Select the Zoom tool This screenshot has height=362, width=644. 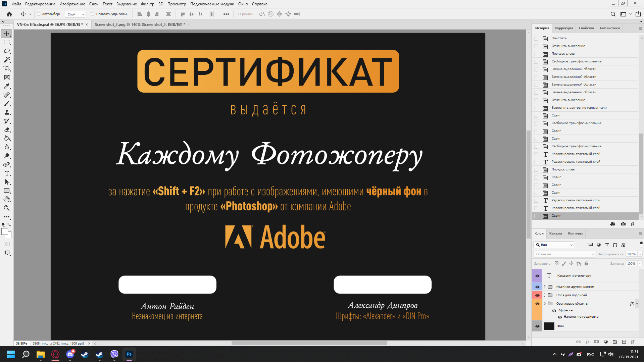pos(7,208)
